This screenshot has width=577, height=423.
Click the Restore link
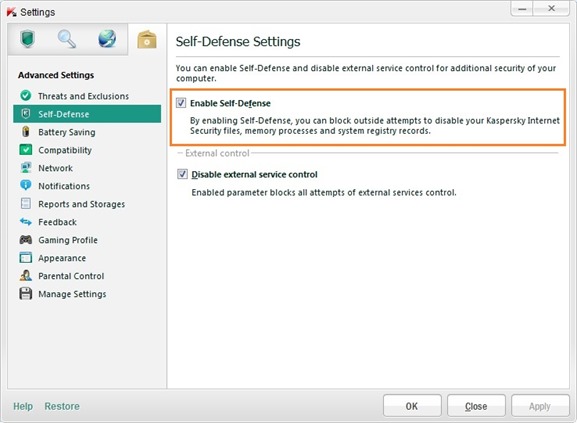tap(62, 406)
